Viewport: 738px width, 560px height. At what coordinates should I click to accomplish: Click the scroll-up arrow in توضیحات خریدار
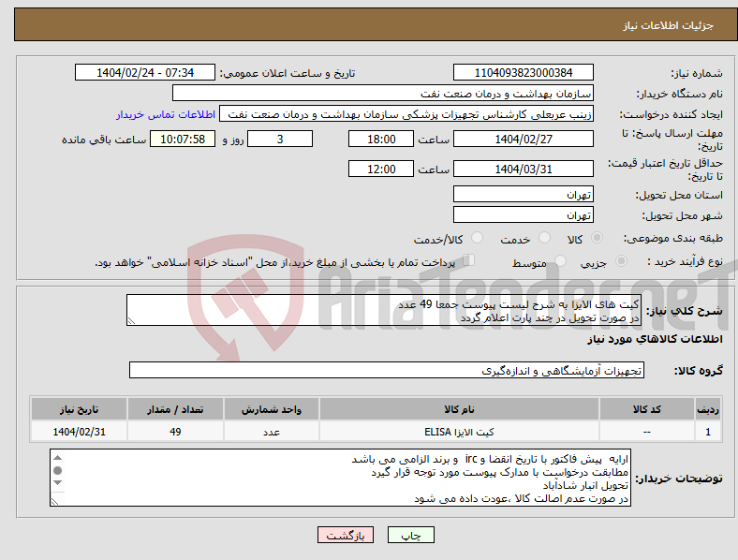(57, 458)
